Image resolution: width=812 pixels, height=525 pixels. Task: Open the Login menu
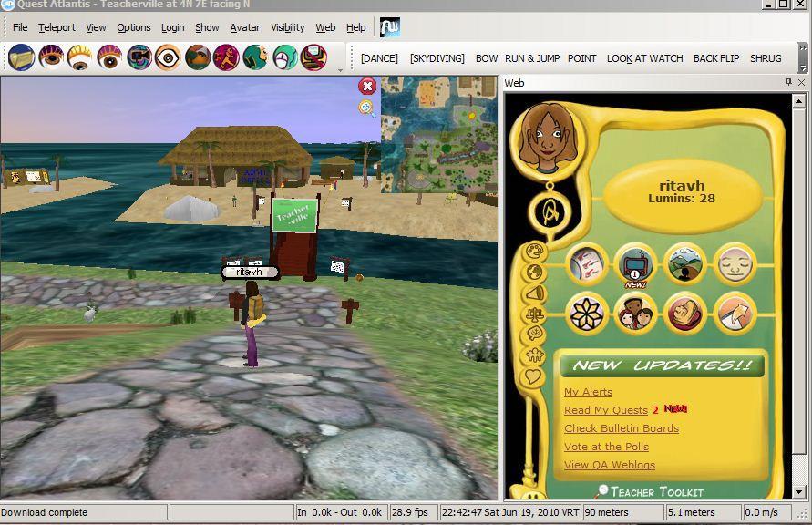click(172, 27)
